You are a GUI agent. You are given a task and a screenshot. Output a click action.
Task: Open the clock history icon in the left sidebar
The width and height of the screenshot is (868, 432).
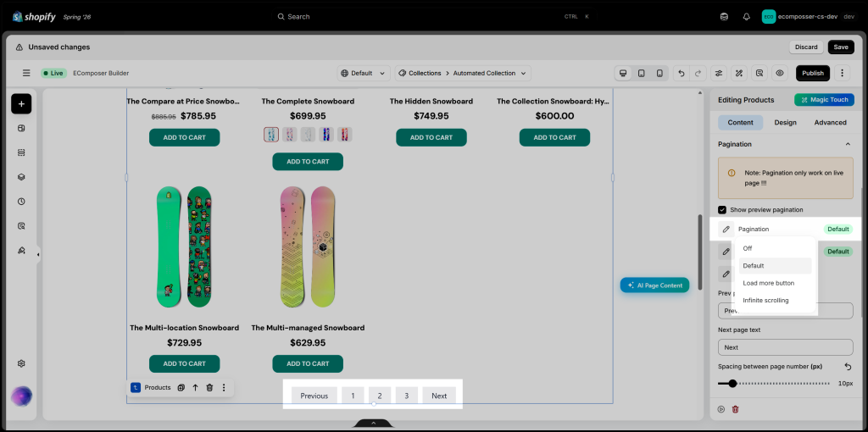[x=21, y=202]
